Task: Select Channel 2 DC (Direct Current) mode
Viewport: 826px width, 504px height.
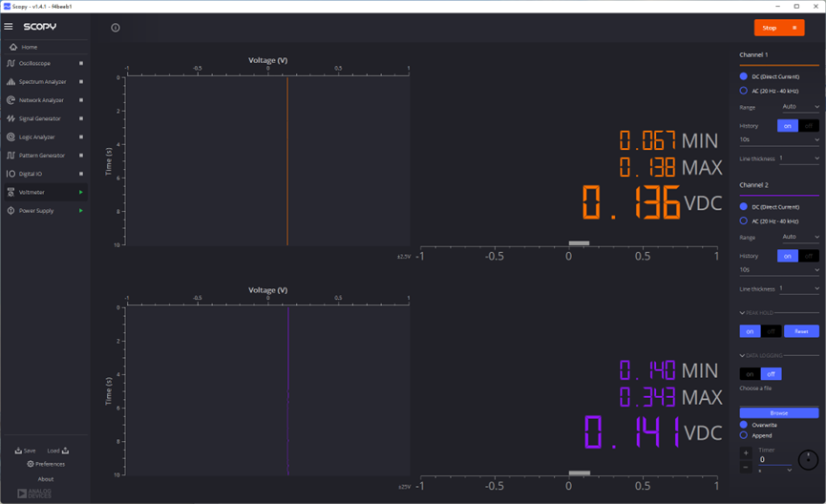Action: coord(743,206)
